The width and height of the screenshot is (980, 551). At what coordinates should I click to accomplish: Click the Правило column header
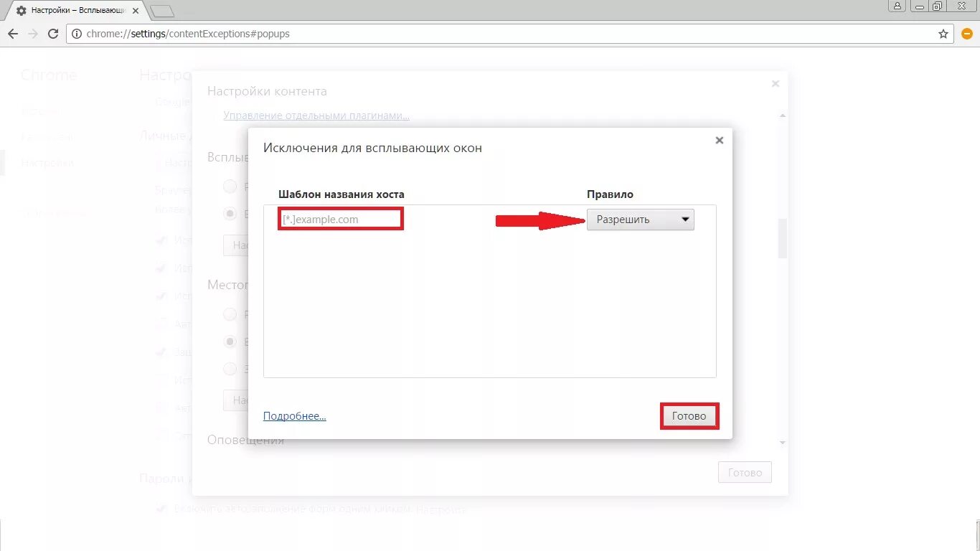[610, 194]
